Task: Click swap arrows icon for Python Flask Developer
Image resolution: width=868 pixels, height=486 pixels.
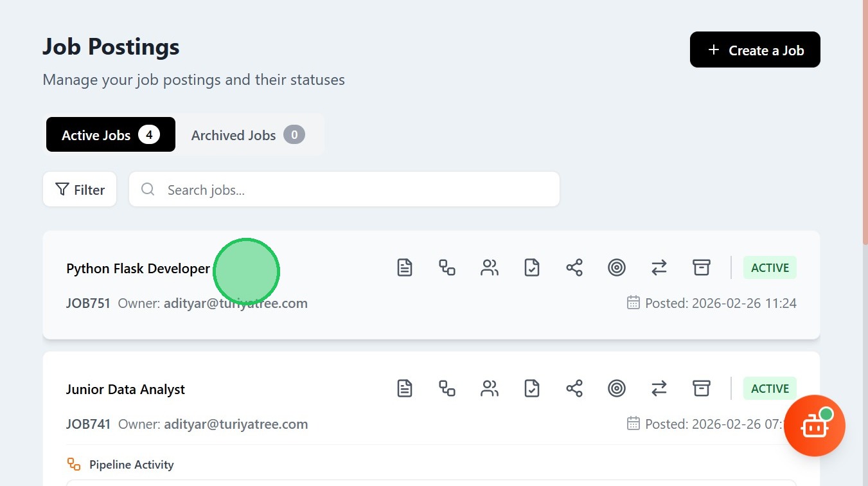Action: tap(659, 267)
